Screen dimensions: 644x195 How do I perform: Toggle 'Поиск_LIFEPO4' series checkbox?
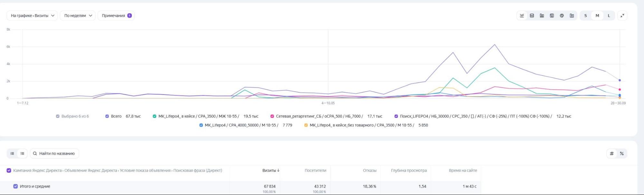coord(396,116)
